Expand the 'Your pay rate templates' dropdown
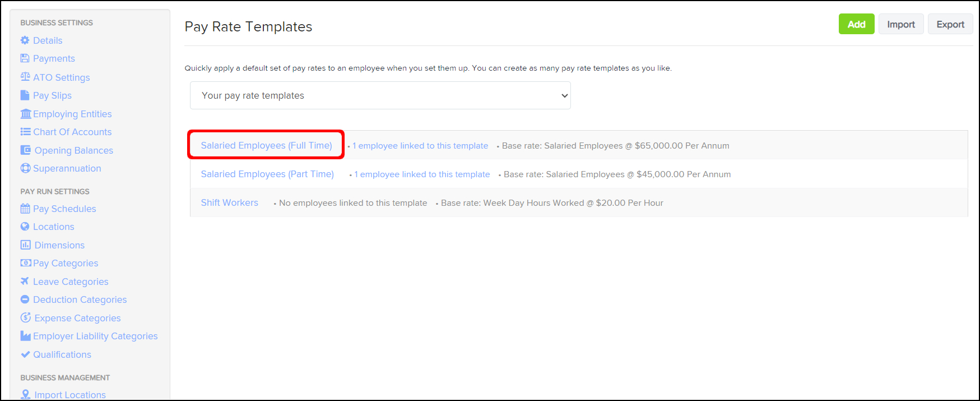The height and width of the screenshot is (401, 980). pos(380,95)
